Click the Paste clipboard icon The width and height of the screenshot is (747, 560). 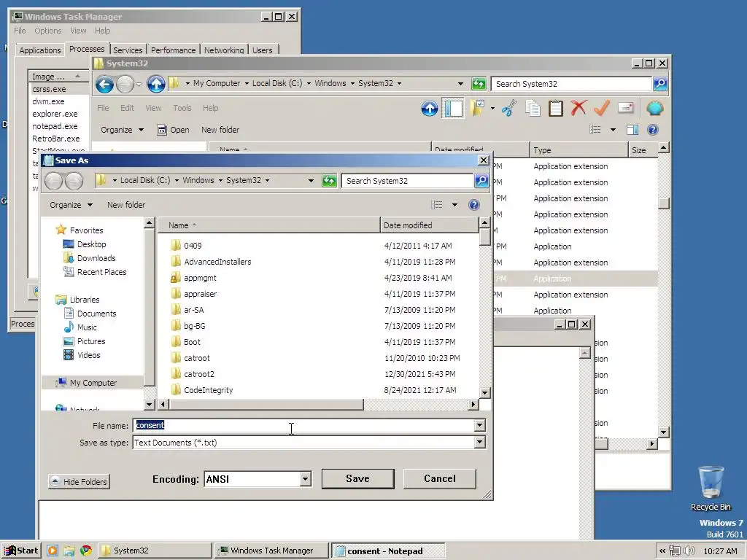555,109
